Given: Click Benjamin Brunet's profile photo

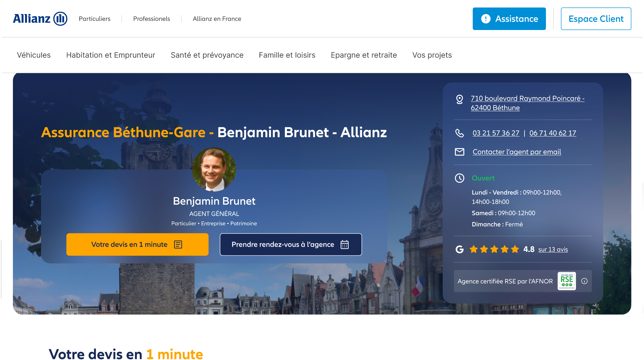Looking at the screenshot, I should 214,169.
